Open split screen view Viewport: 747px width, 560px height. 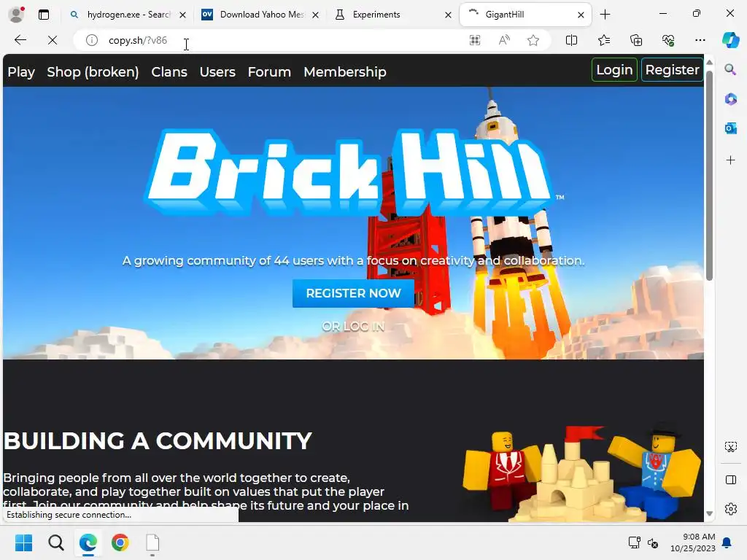pos(571,40)
